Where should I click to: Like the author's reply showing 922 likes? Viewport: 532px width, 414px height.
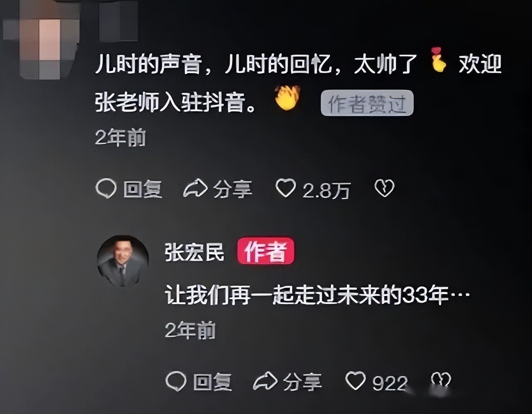coord(356,381)
